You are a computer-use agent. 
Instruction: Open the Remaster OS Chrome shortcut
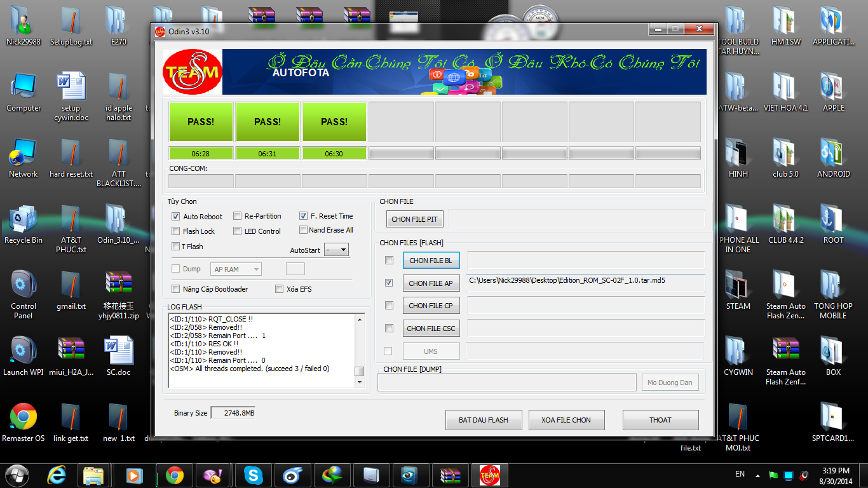(24, 422)
